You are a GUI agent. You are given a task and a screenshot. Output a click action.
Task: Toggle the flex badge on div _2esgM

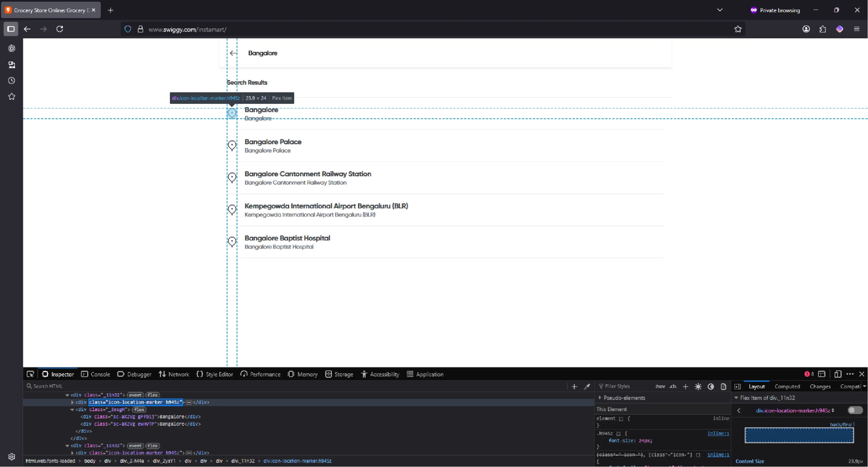click(x=139, y=410)
